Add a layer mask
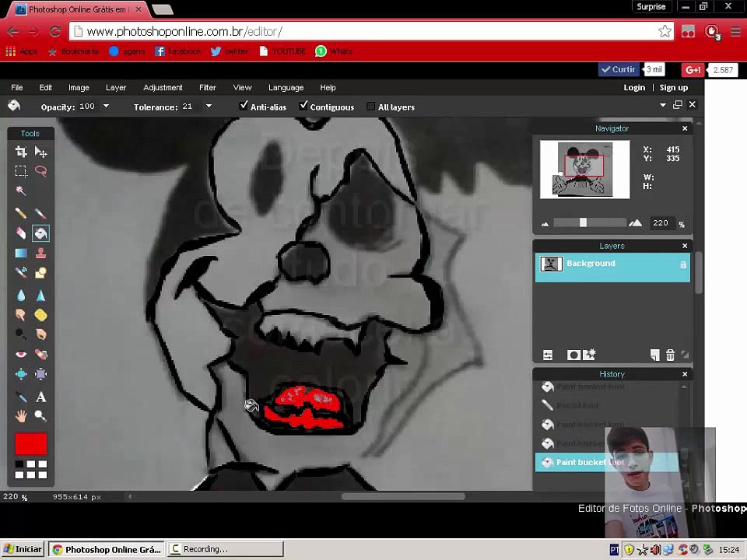 [573, 355]
